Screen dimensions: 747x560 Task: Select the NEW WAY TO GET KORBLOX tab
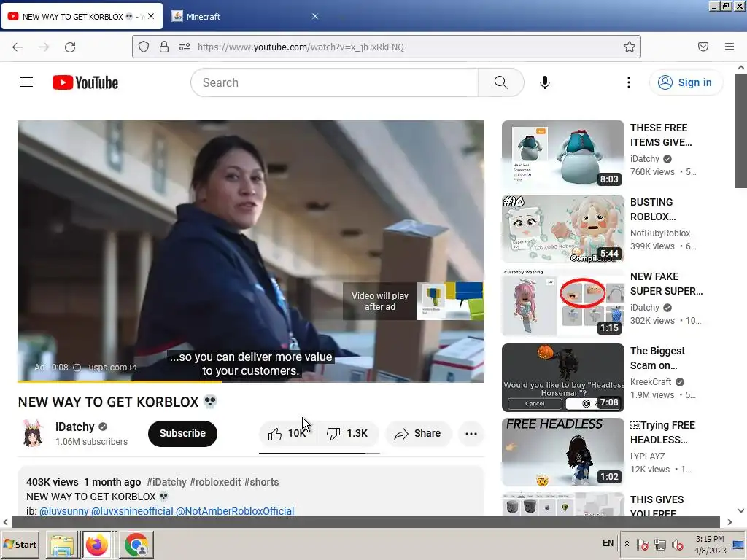click(x=82, y=16)
